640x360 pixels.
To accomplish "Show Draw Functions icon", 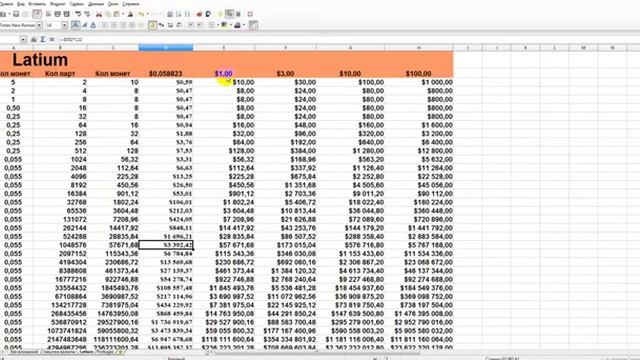I will click(x=208, y=14).
